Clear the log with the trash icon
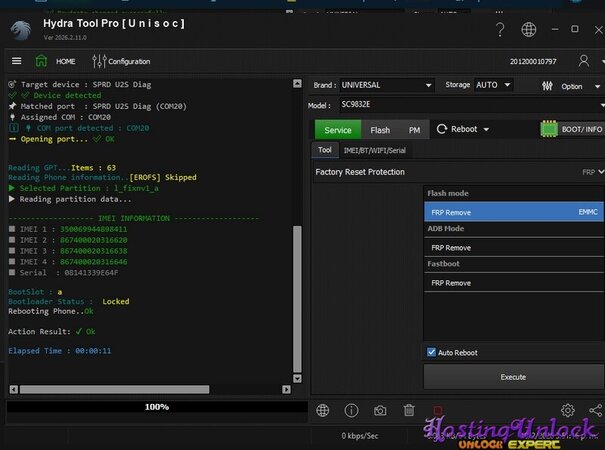605x450 pixels. click(x=409, y=410)
